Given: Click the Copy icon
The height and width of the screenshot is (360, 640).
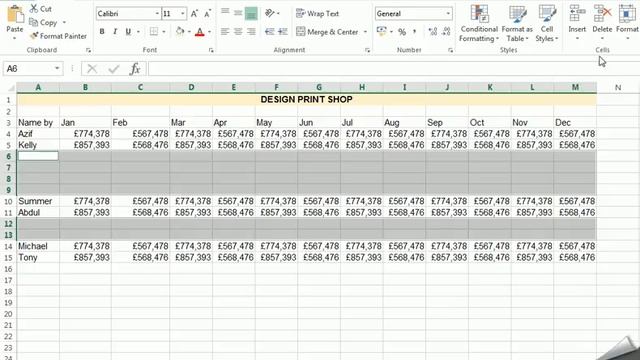Looking at the screenshot, I should 34,22.
